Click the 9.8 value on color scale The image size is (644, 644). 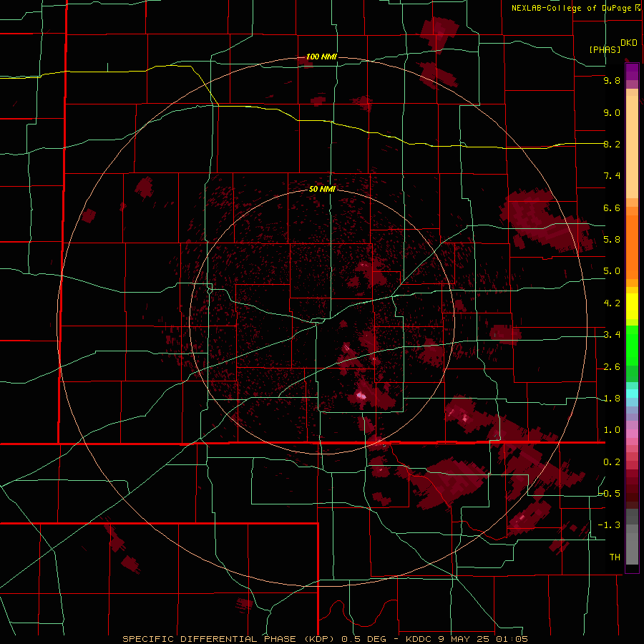(x=612, y=81)
